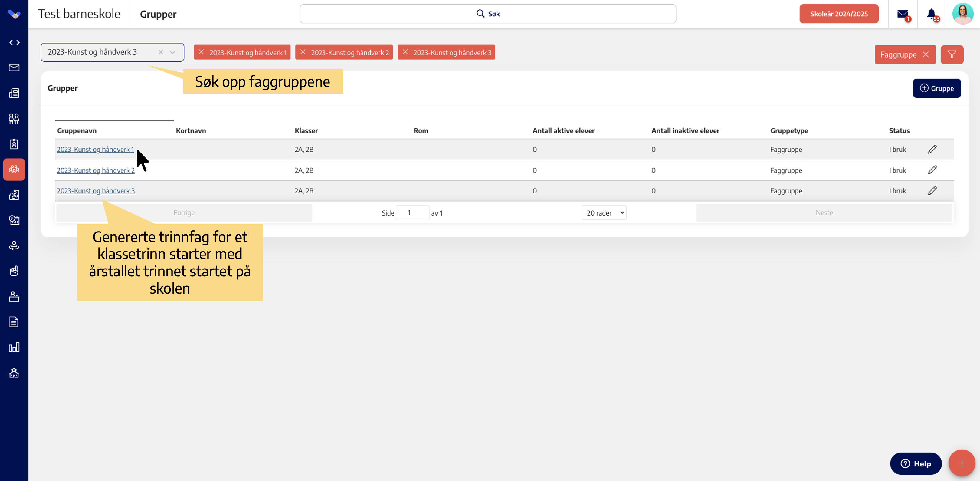Open the 2023-Kunst og håndverk 3 link
Image resolution: width=980 pixels, height=481 pixels.
pos(96,191)
